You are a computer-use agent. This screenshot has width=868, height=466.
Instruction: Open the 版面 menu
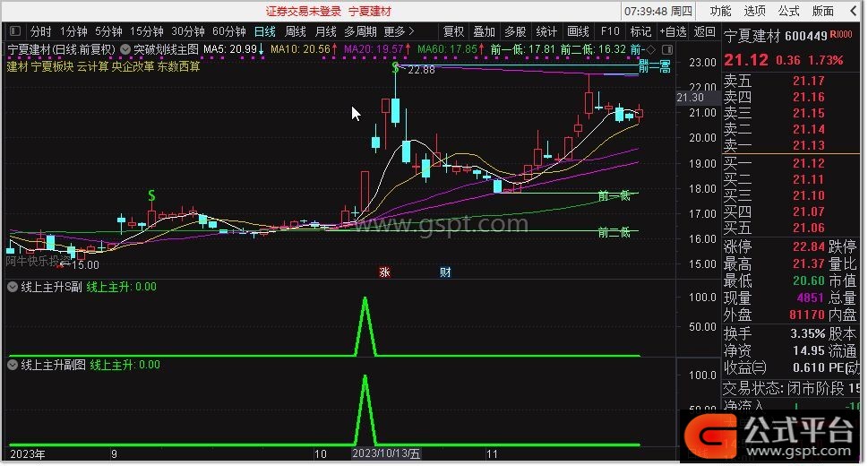coord(822,11)
